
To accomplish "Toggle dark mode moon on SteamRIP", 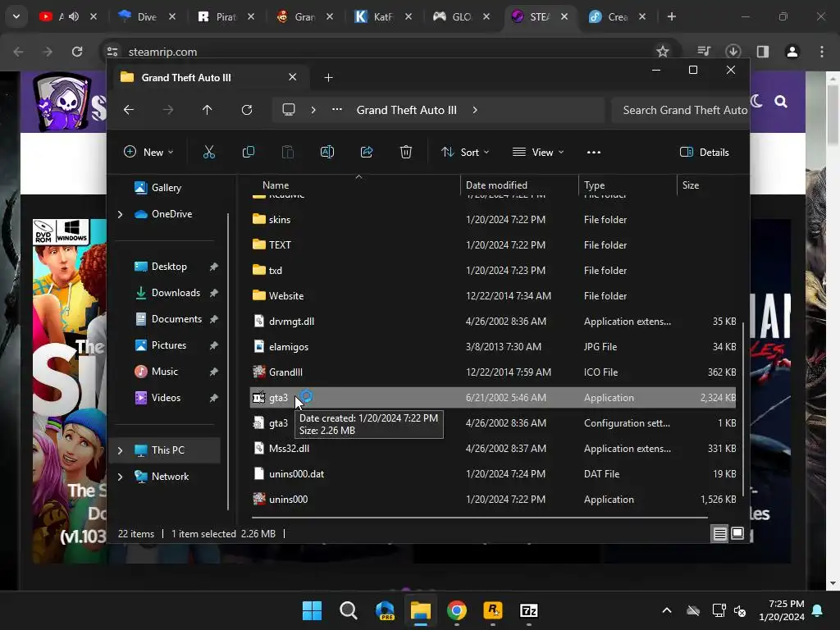I will click(x=756, y=101).
